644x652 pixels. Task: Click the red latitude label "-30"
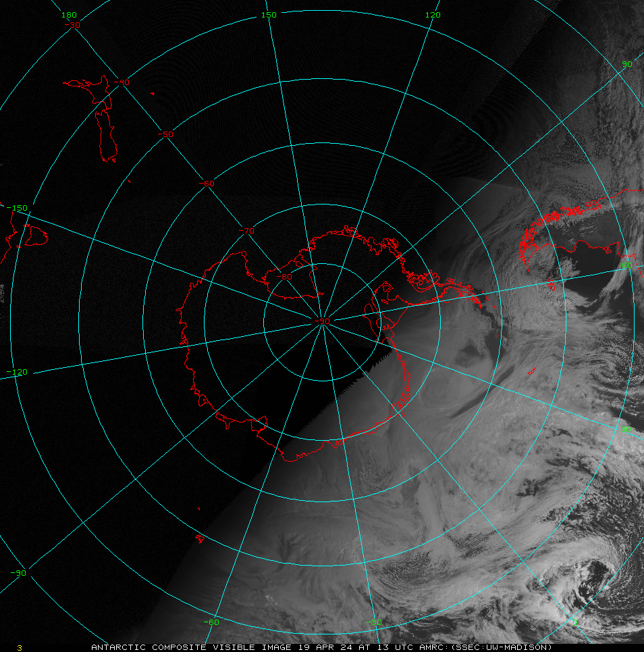tap(72, 25)
